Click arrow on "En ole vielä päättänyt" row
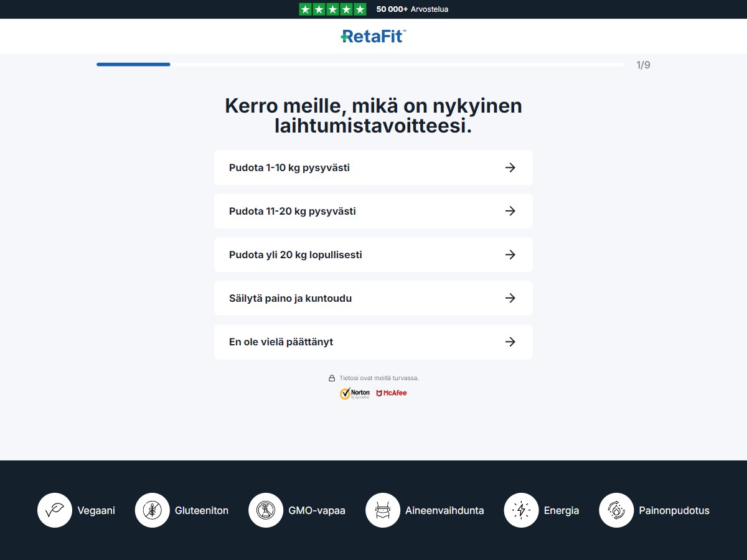 point(510,342)
